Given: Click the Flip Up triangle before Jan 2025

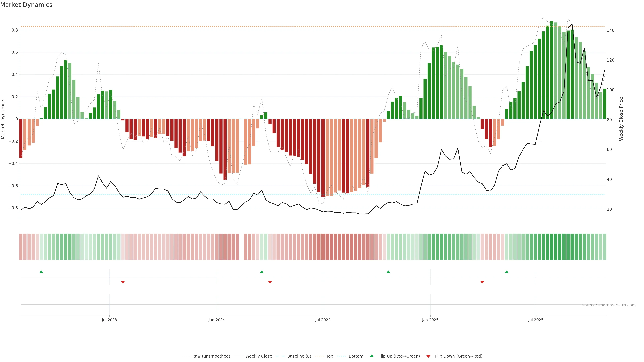Looking at the screenshot, I should 388,272.
